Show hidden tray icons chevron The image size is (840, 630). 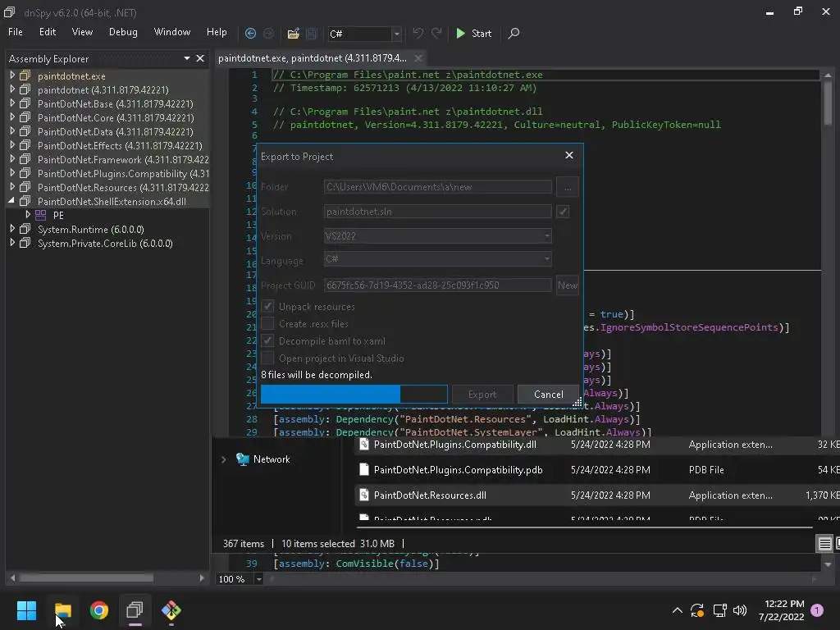pyautogui.click(x=677, y=610)
